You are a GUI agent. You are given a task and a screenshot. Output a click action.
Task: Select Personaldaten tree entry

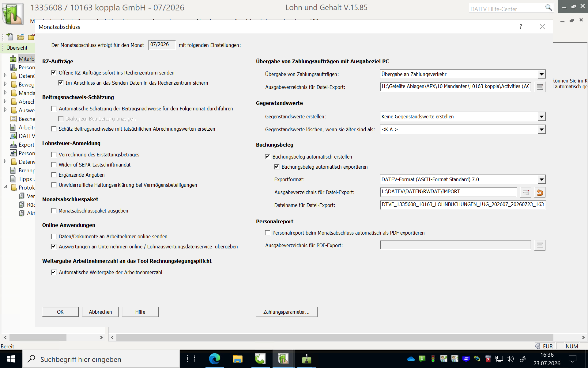(27, 67)
